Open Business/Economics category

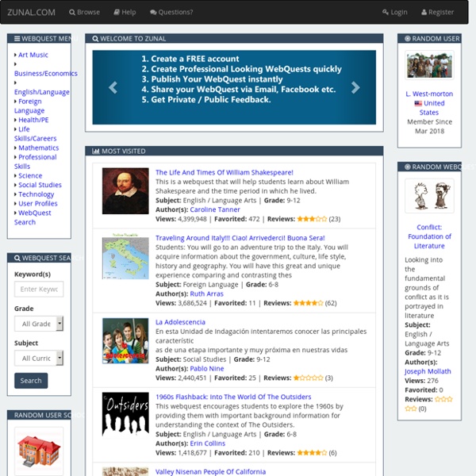coord(46,74)
